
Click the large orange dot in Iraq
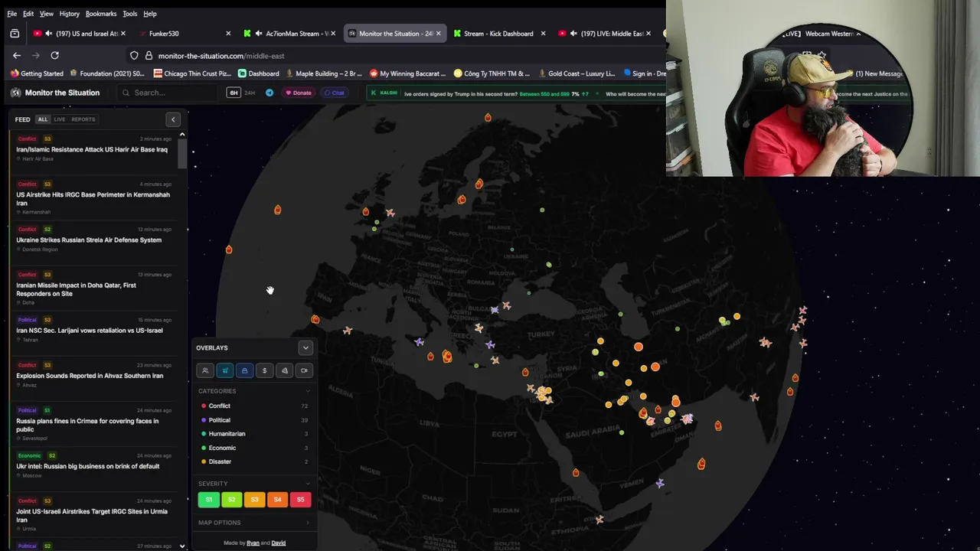(x=639, y=347)
